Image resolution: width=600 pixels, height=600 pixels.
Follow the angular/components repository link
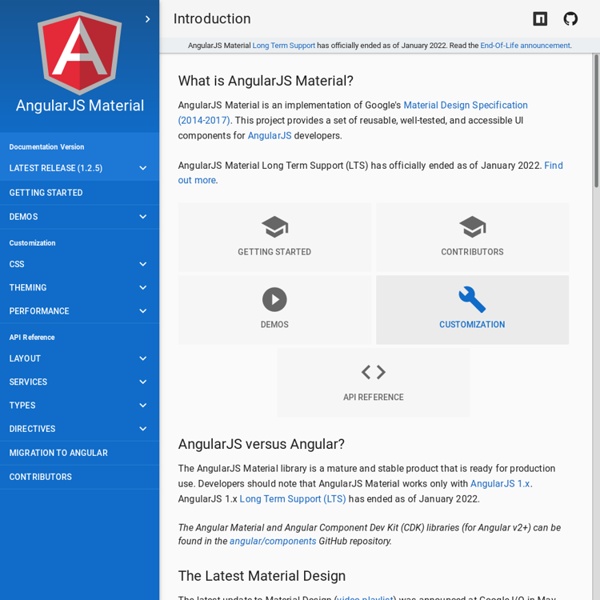point(272,541)
